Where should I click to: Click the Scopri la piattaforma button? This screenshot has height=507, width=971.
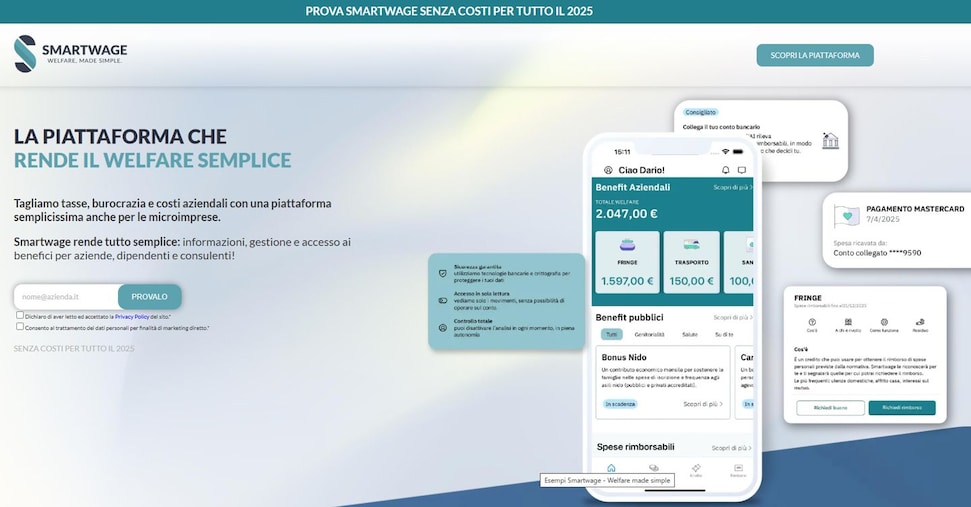[814, 55]
